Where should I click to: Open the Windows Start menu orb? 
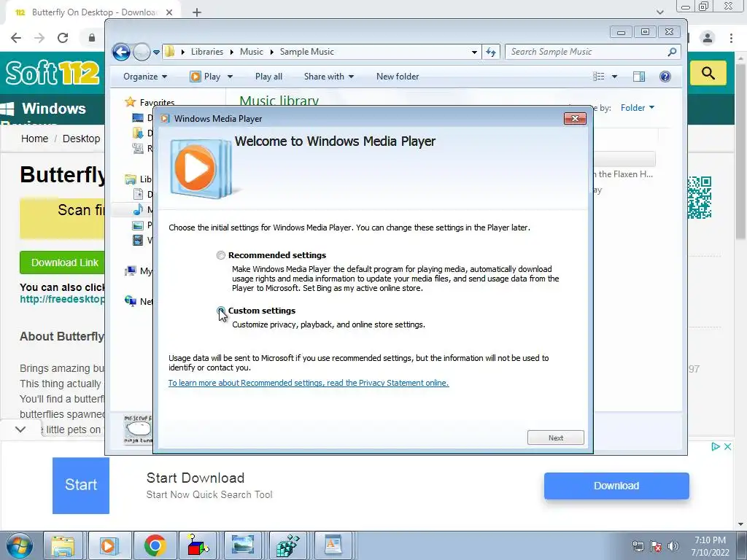(19, 545)
